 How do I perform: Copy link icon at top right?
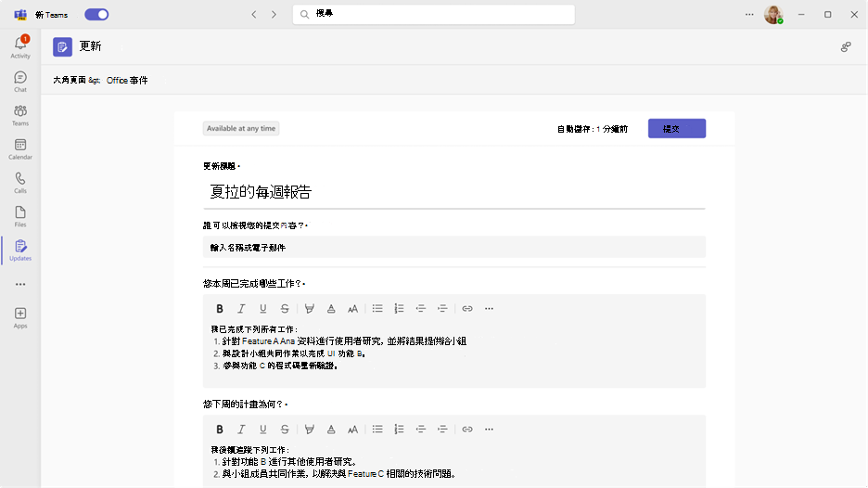(x=846, y=47)
